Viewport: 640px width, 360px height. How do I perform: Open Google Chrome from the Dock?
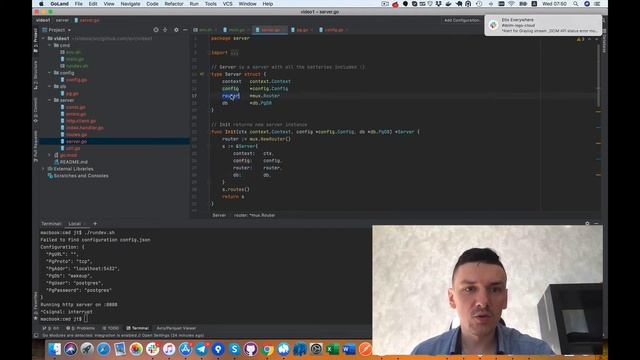pos(267,349)
